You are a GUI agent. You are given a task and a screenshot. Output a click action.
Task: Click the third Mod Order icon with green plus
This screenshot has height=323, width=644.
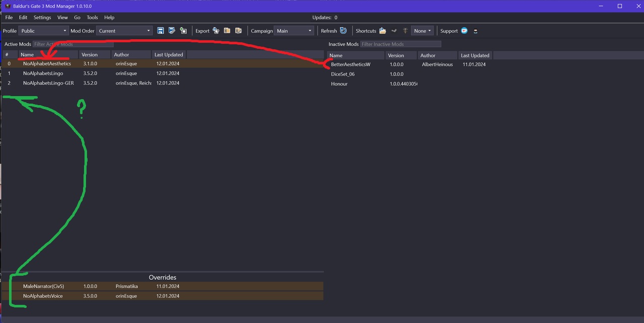(183, 31)
